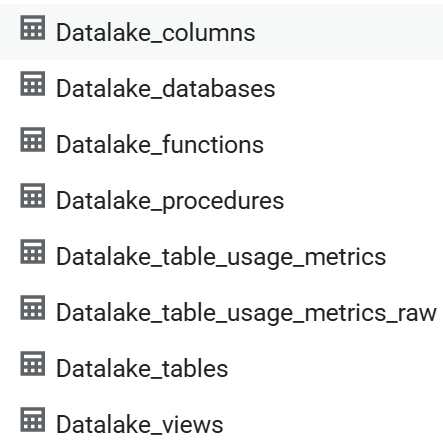Click the table icon beside Datalake_databases

pyautogui.click(x=33, y=84)
